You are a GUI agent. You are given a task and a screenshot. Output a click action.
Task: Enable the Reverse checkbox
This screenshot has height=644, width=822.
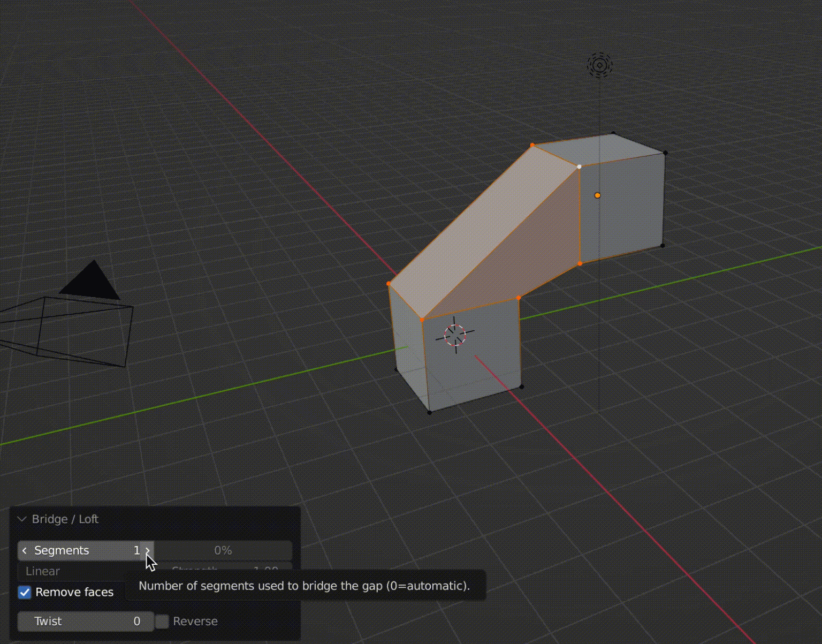(x=162, y=621)
